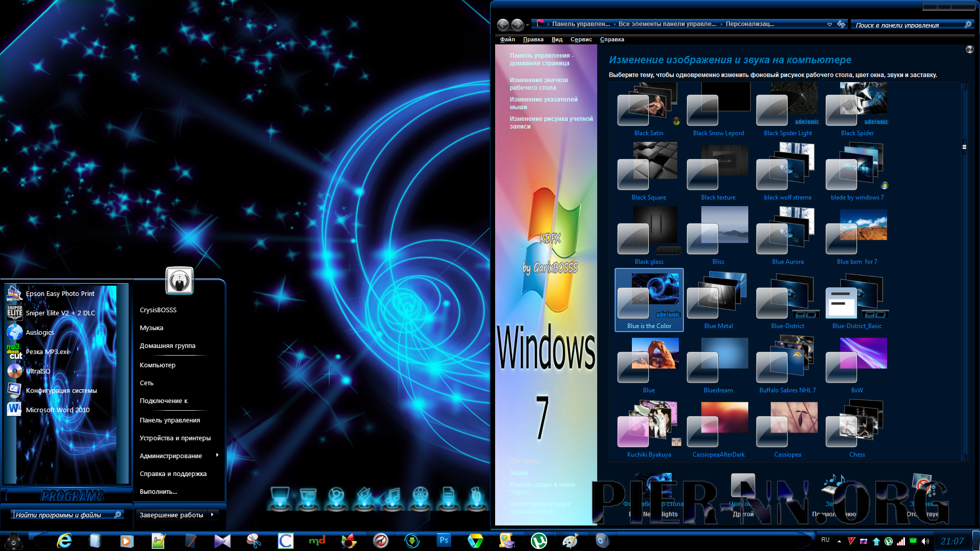Select the Buffalo Sabres NHL 7 theme
980x551 pixels.
pos(788,365)
